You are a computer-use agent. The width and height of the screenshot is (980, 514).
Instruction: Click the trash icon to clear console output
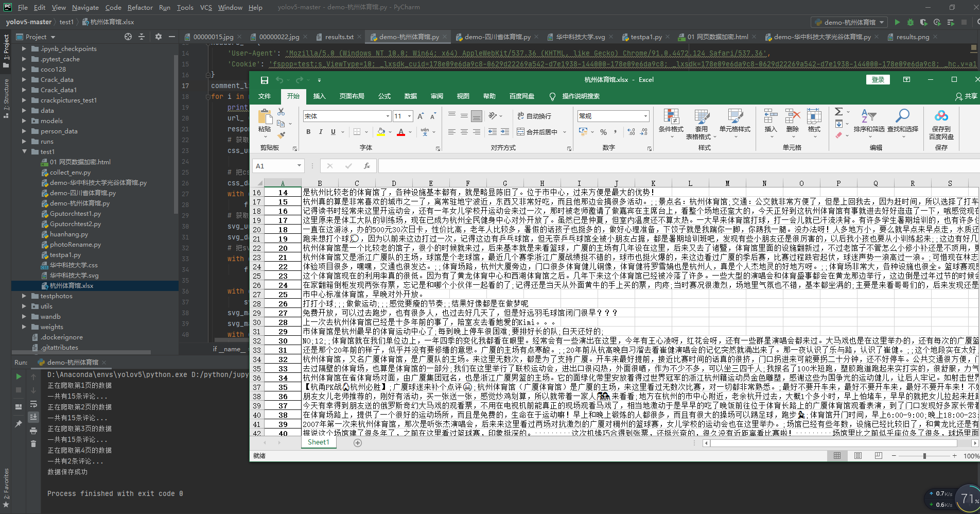pos(33,443)
